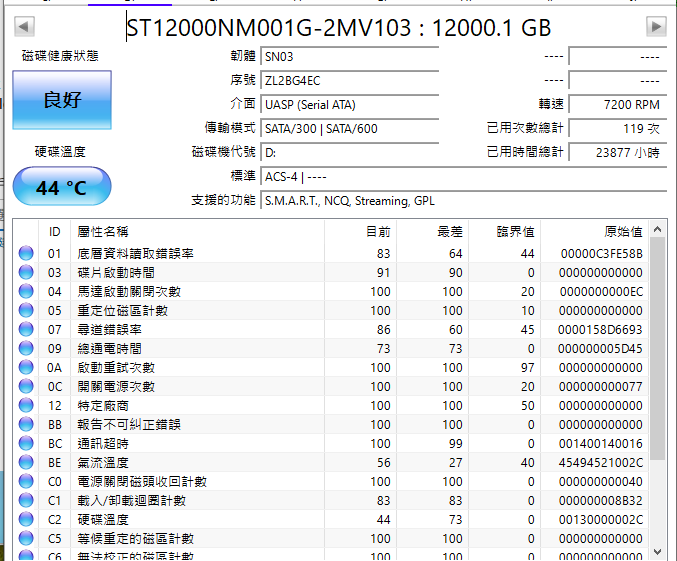
Task: Click the status icon for attribute C2
Action: [x=26, y=519]
